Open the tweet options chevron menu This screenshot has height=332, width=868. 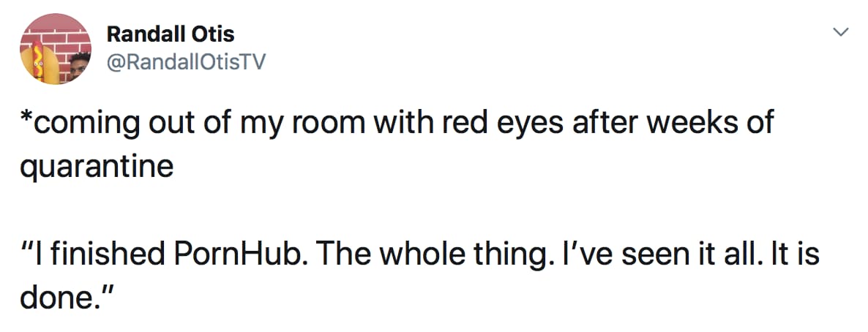click(842, 32)
